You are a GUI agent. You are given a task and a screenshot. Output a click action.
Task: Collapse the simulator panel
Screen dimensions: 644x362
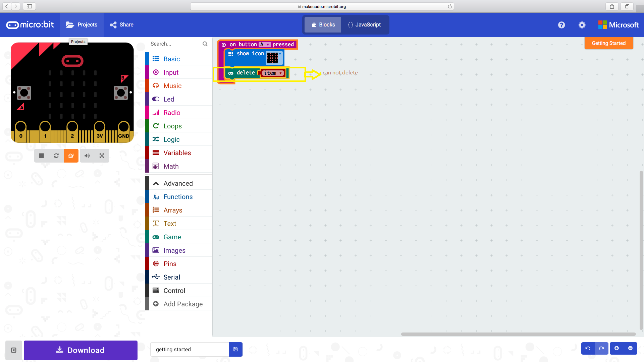point(14,350)
